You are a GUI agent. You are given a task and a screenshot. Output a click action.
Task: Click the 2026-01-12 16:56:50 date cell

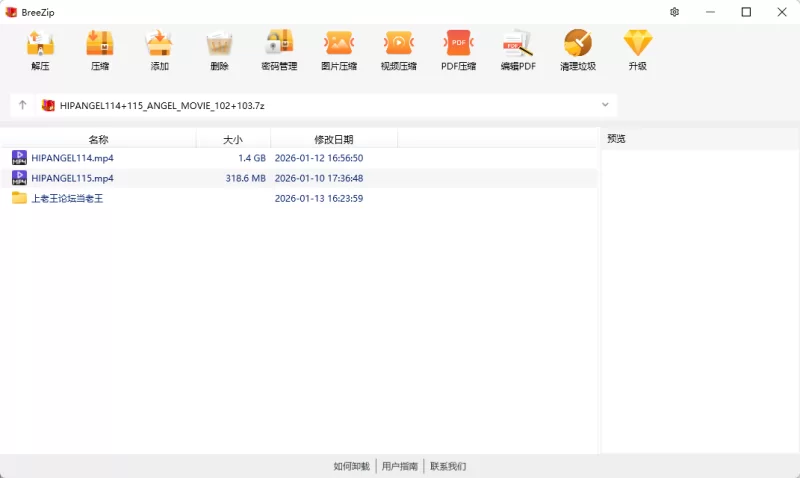click(x=319, y=158)
